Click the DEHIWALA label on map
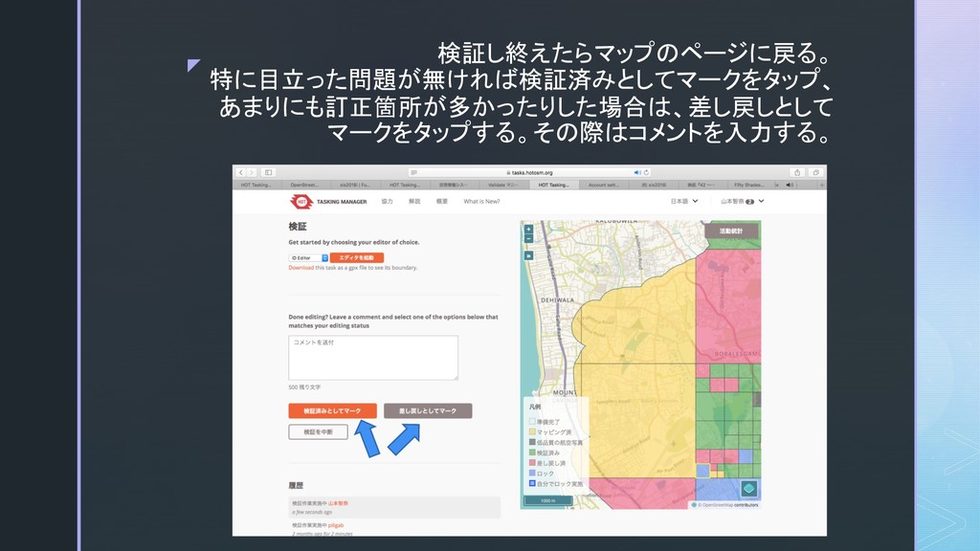Viewport: 980px width, 551px height. [x=557, y=299]
